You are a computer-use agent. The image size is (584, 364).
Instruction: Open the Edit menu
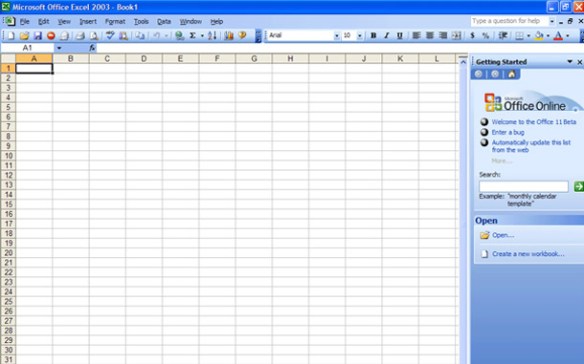(44, 22)
